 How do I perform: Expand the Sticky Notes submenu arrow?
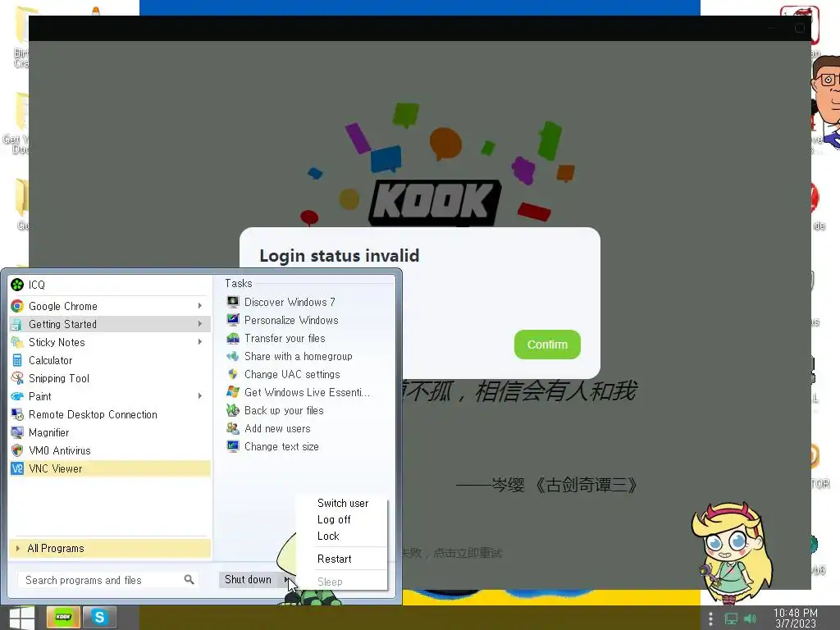(200, 342)
